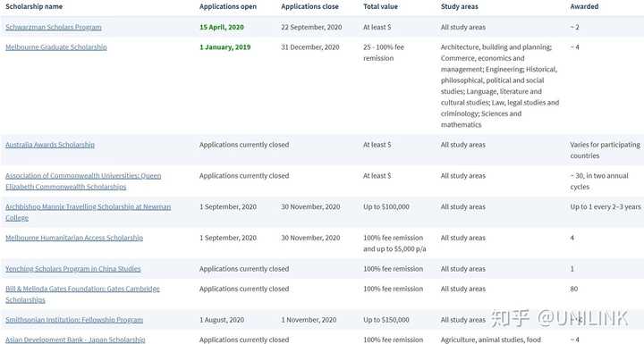Click Melbourne Humanitarian close date 30 November, 2020

311,238
